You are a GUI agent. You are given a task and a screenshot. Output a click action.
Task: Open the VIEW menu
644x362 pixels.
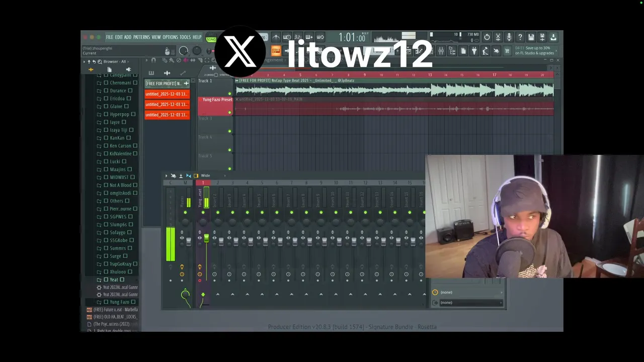[156, 37]
